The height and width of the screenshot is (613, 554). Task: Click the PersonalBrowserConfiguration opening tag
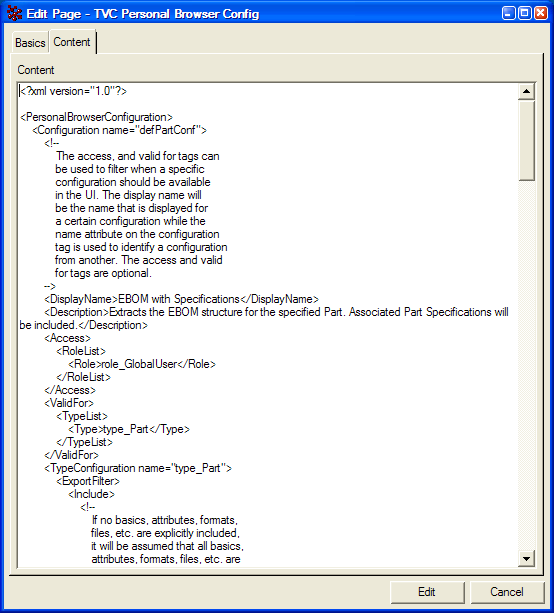[97, 117]
